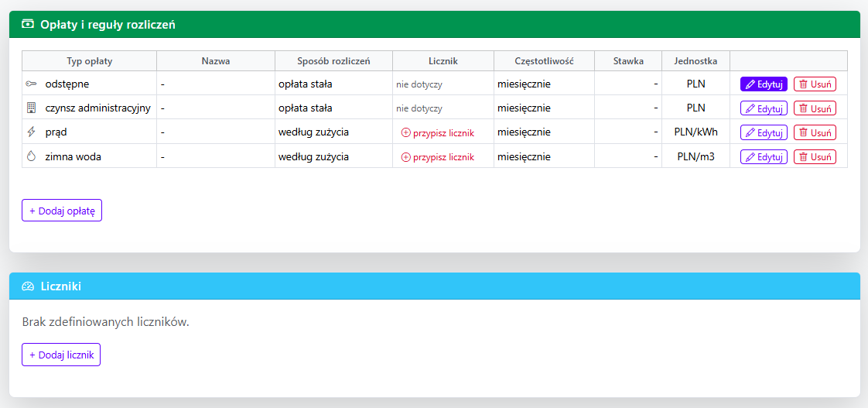Viewport: 868px width, 408px height.
Task: Click the water drop icon beside zimna woda
Action: [30, 157]
